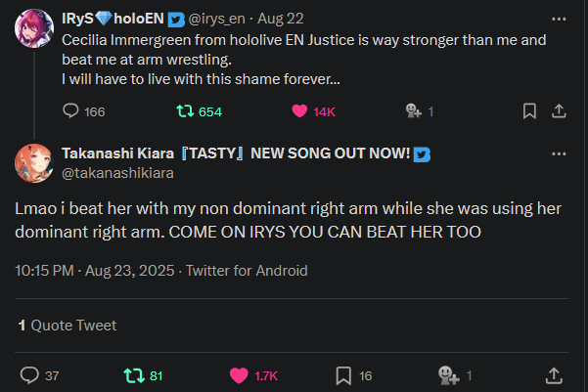Share the IRyS tweet with the upload icon

tap(559, 111)
